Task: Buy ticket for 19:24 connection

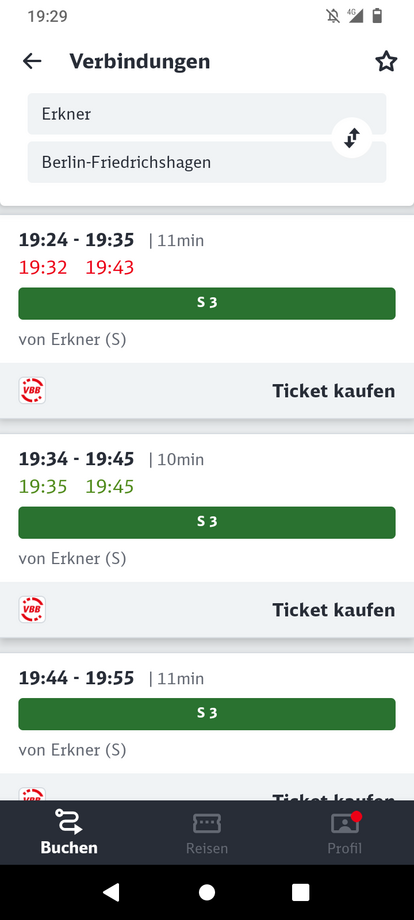Action: click(x=334, y=391)
